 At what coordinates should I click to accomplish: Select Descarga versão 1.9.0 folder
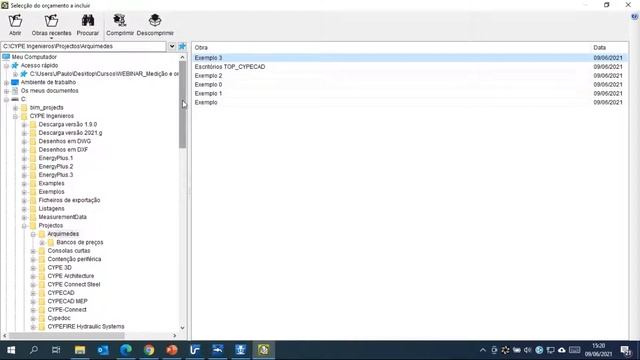(68, 124)
